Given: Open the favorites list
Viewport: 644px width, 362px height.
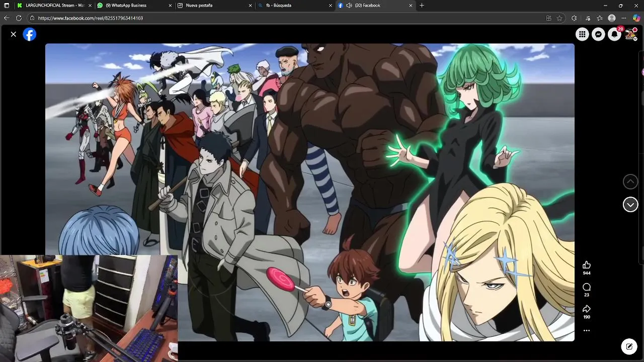Looking at the screenshot, I should point(600,18).
